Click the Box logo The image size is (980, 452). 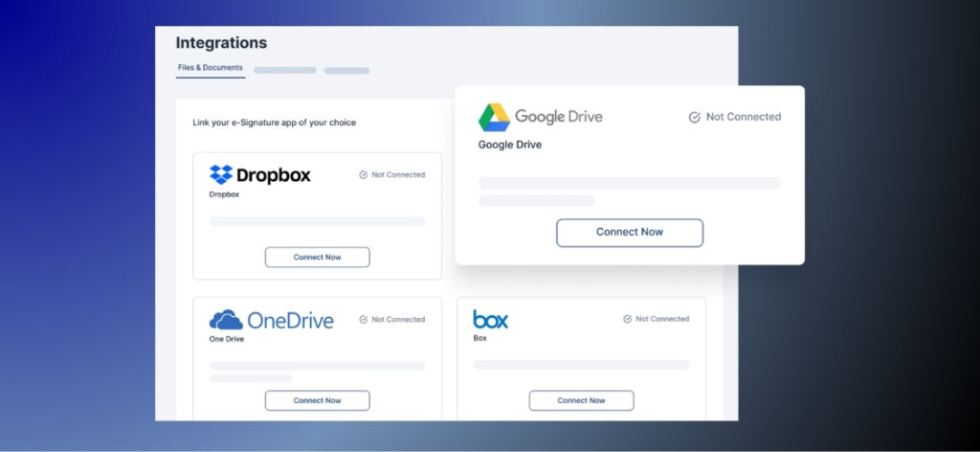pos(490,319)
